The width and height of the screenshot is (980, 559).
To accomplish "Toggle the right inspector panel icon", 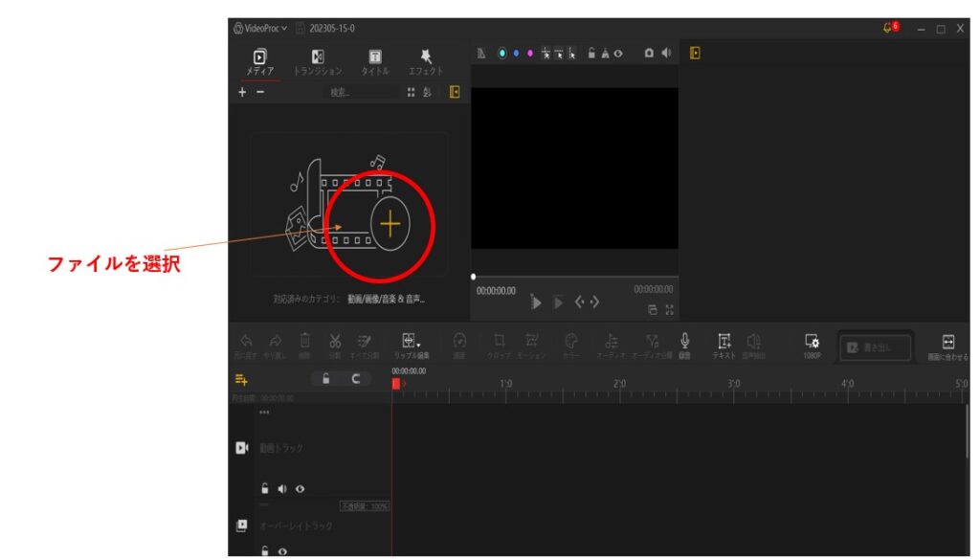I will (x=695, y=54).
